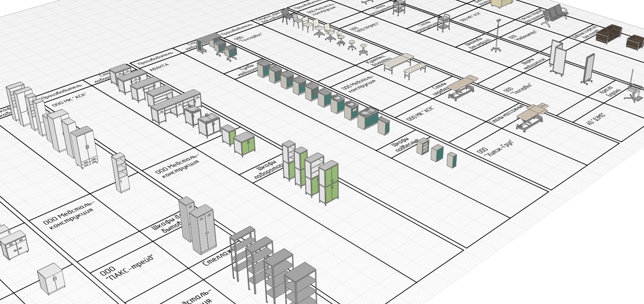Select the dark brown leather sofa model

(608, 34)
